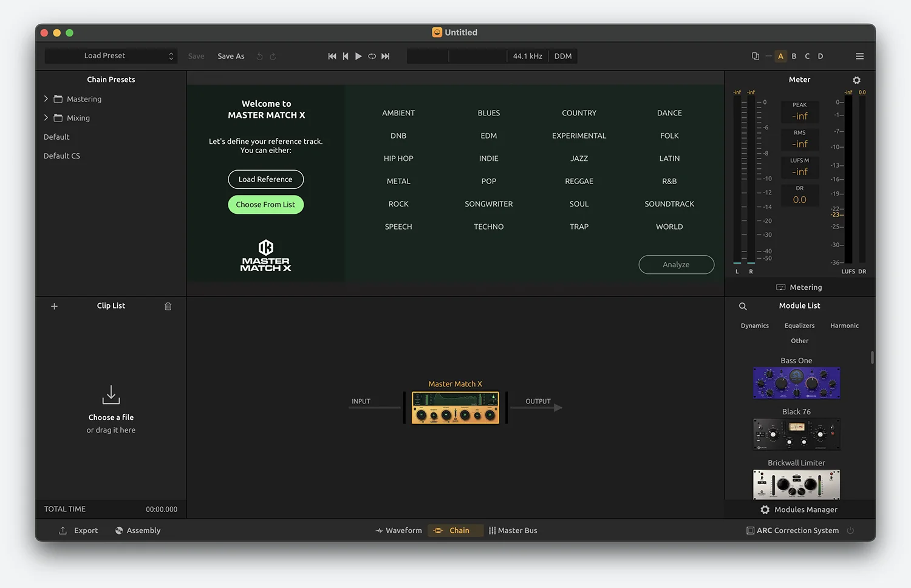The height and width of the screenshot is (588, 911).
Task: Open the hamburger menu icon
Action: tap(859, 56)
